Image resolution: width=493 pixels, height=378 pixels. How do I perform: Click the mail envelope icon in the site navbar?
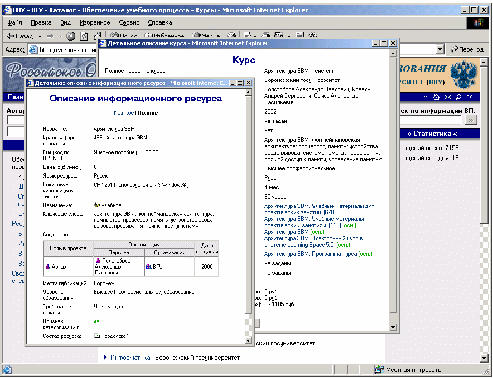pyautogui.click(x=448, y=97)
